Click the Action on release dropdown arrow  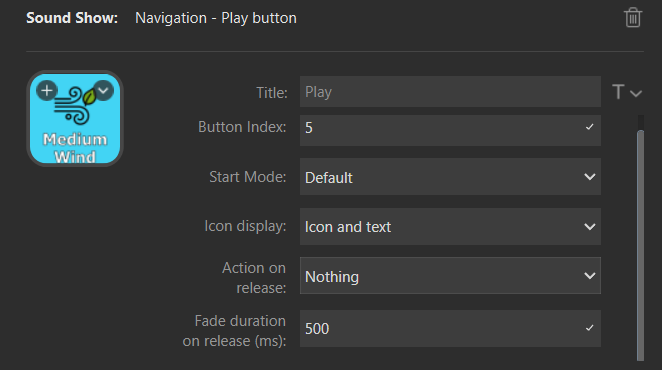[x=590, y=276]
